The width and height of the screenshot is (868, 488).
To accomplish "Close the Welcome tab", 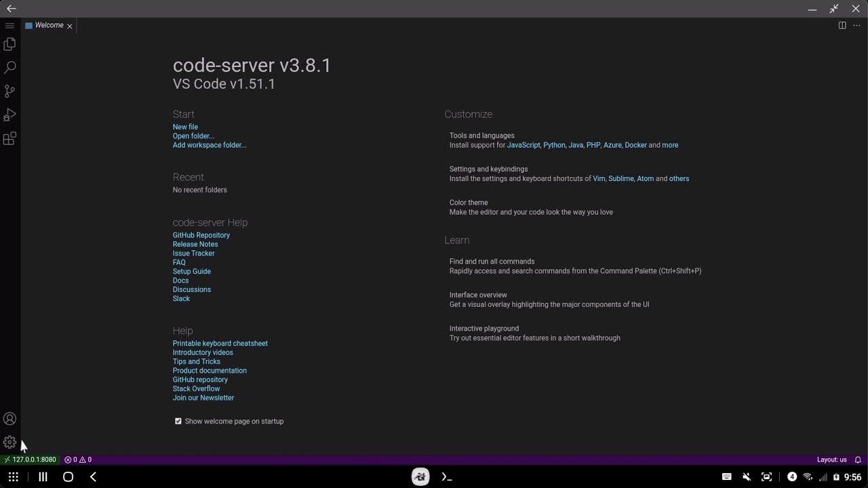I will coord(70,26).
